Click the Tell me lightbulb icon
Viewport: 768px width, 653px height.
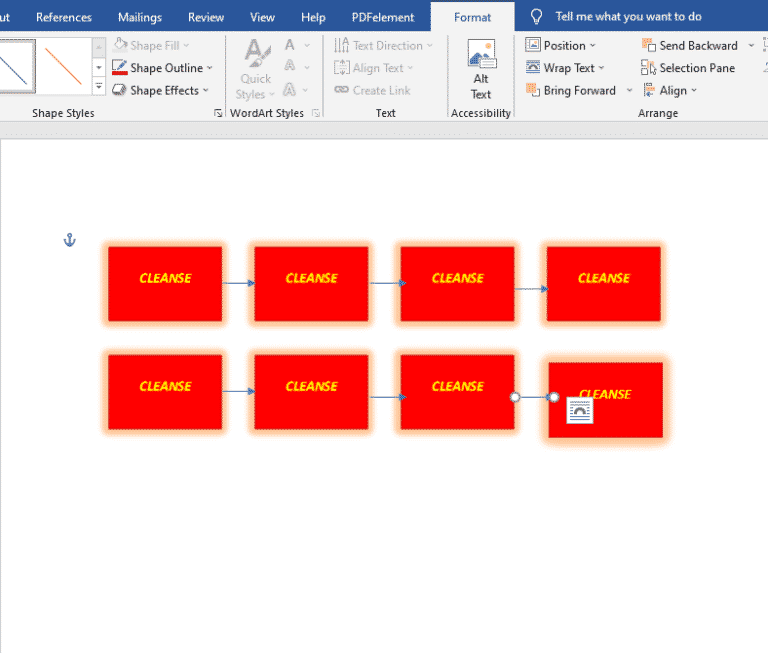pyautogui.click(x=536, y=17)
